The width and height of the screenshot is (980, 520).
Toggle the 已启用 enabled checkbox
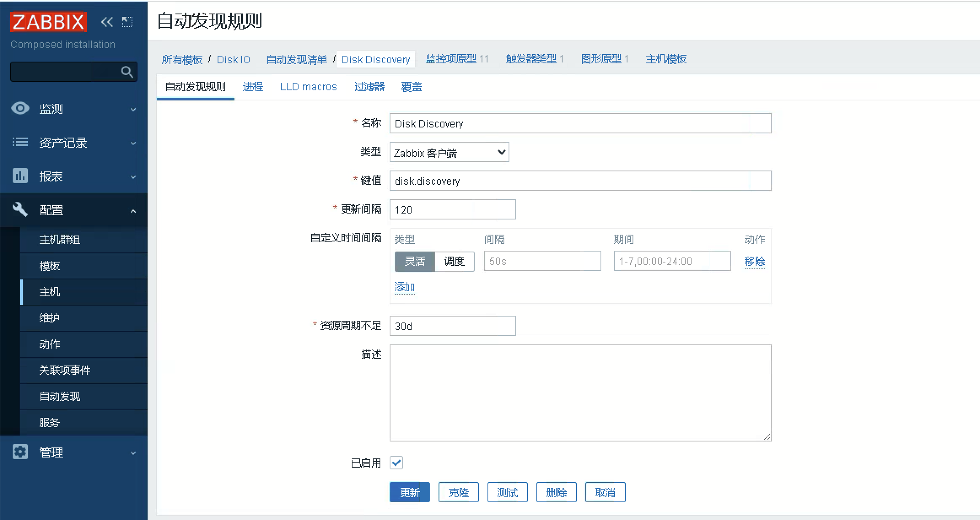[x=396, y=463]
